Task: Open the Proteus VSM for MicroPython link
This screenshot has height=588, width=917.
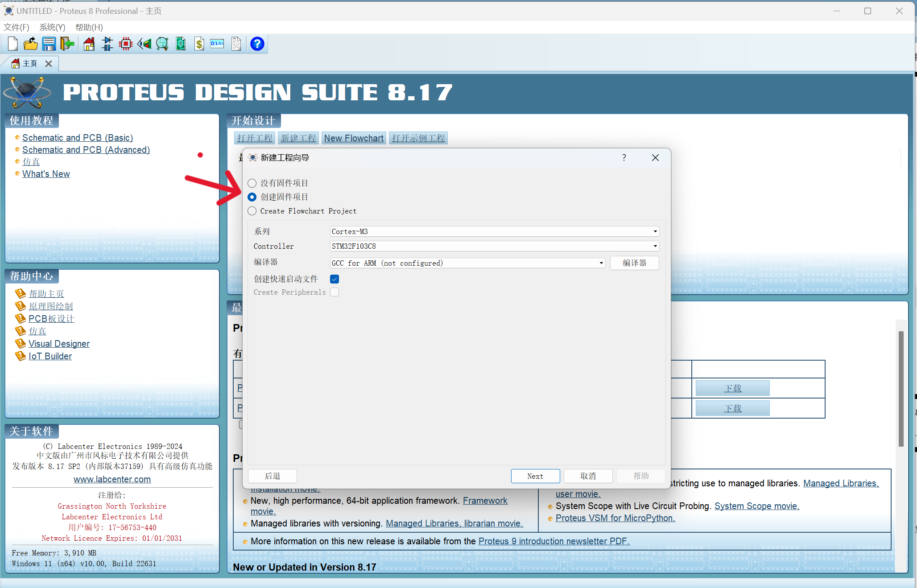Action: tap(615, 518)
